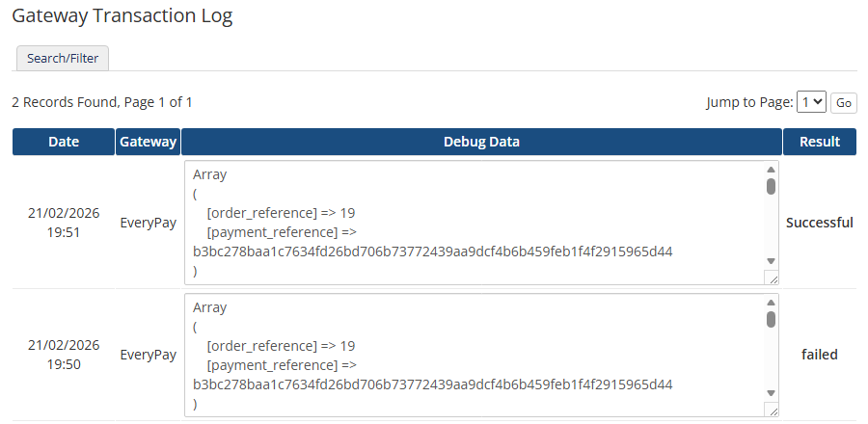Click the Result column header
868x424 pixels.
(819, 142)
